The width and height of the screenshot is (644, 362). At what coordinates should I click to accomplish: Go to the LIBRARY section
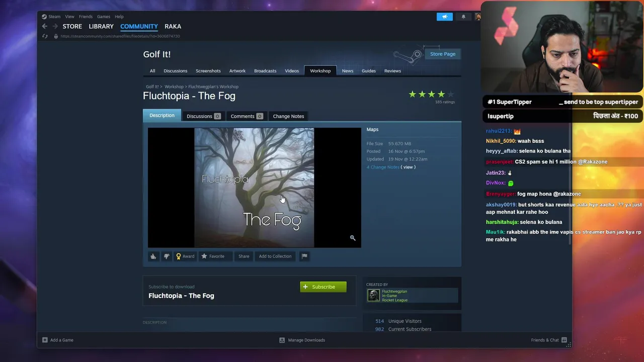(x=101, y=26)
